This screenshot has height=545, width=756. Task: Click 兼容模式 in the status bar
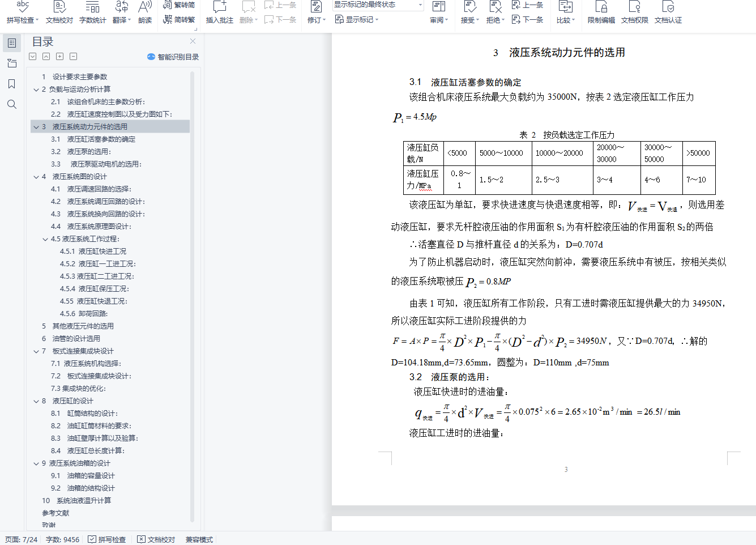click(199, 539)
